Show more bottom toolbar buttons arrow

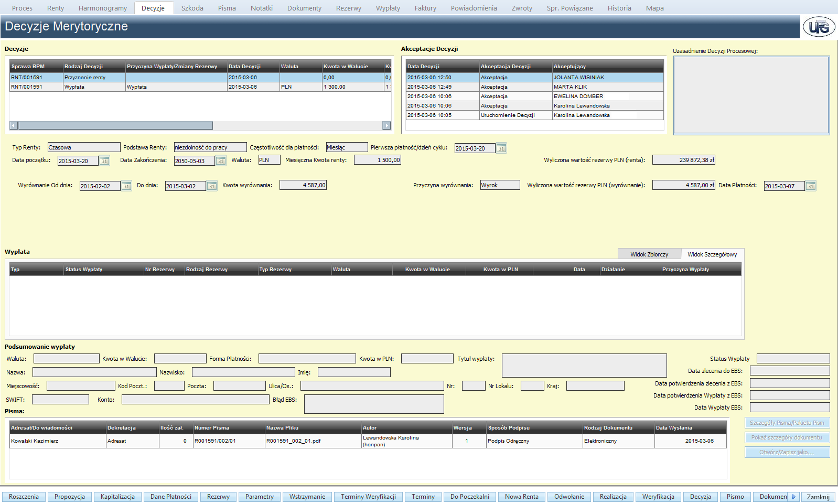(793, 497)
